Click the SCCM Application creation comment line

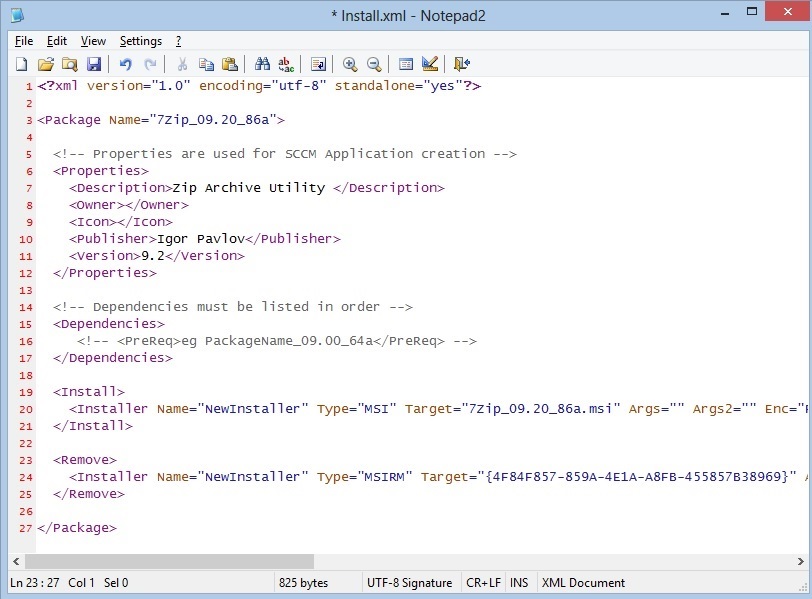click(x=285, y=154)
